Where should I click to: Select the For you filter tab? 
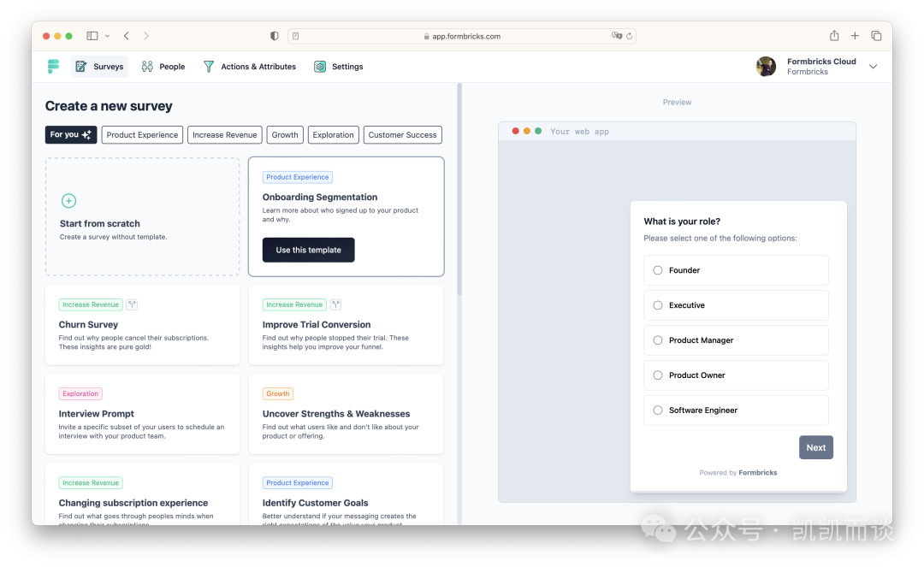pos(71,135)
